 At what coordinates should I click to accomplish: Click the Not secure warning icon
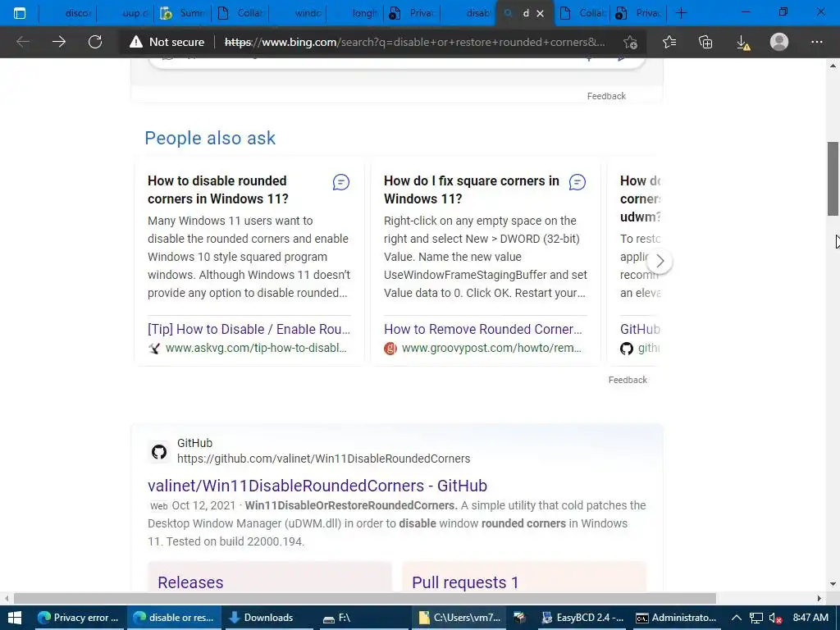tap(136, 42)
